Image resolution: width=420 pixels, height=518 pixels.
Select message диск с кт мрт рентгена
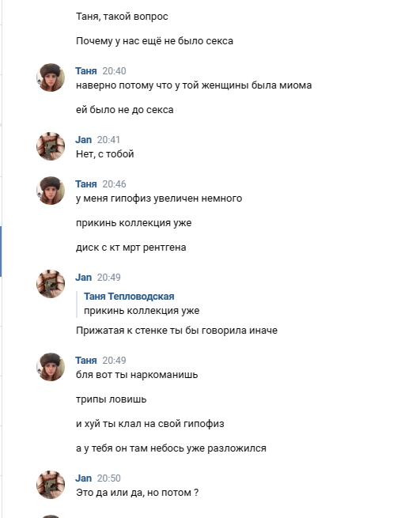[x=131, y=248]
